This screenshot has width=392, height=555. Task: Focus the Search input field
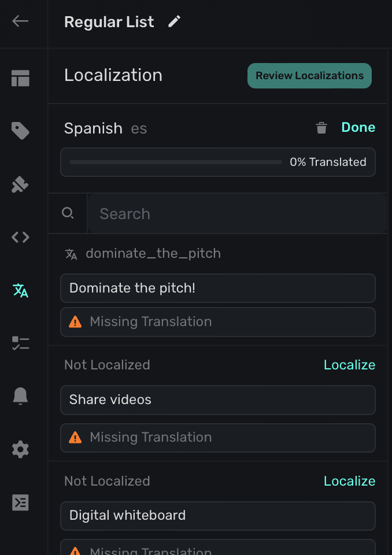236,214
